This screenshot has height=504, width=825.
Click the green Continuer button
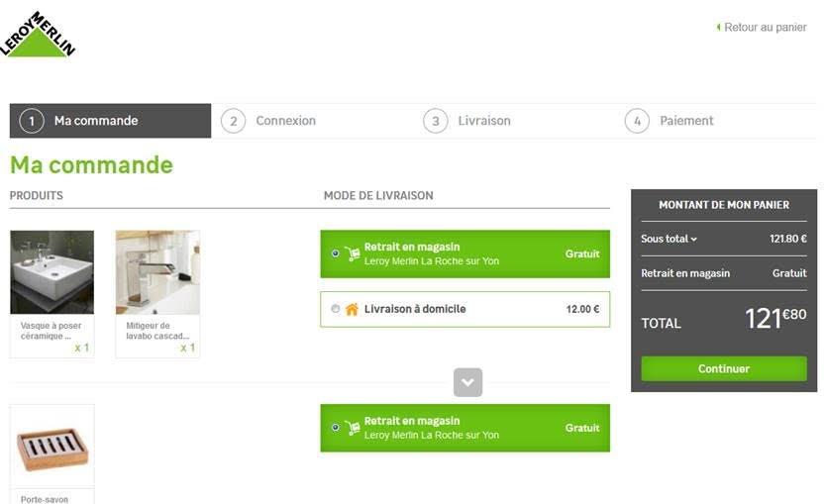click(723, 368)
